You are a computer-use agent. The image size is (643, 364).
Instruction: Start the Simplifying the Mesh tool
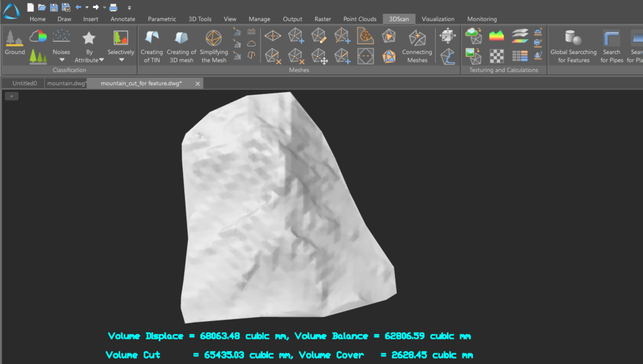(x=214, y=45)
